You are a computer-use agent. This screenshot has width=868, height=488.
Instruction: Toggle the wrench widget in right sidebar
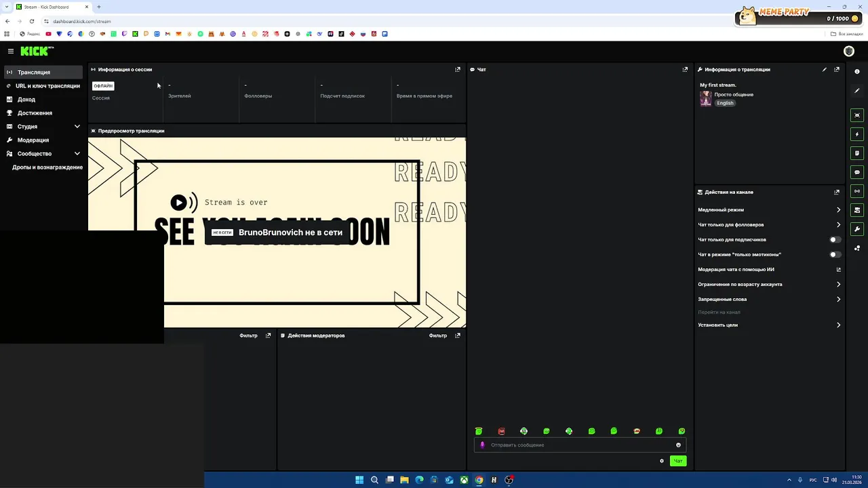click(x=857, y=229)
